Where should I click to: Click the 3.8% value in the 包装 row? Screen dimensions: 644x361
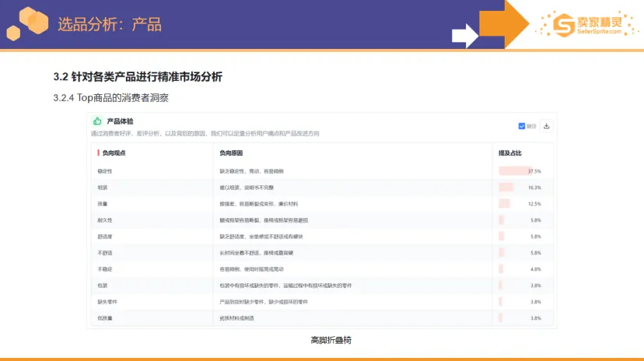coord(536,286)
